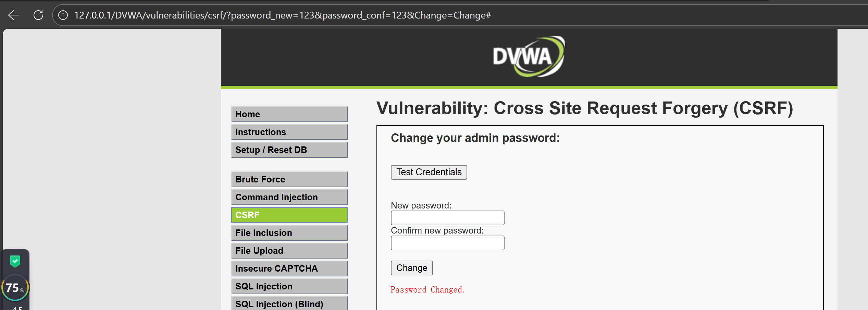
Task: Click the Change password button
Action: tap(412, 268)
